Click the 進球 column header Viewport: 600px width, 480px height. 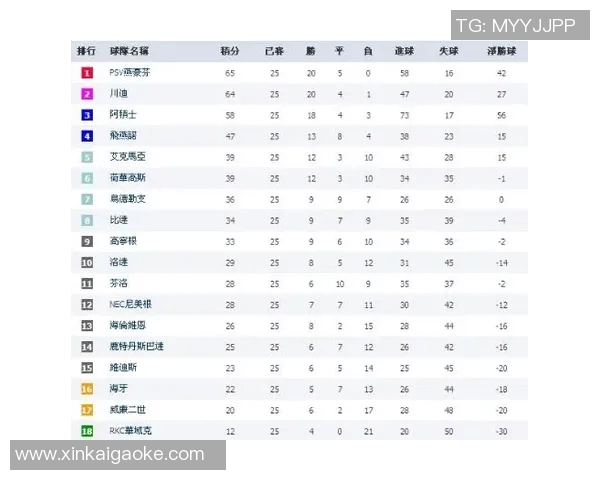pyautogui.click(x=405, y=51)
